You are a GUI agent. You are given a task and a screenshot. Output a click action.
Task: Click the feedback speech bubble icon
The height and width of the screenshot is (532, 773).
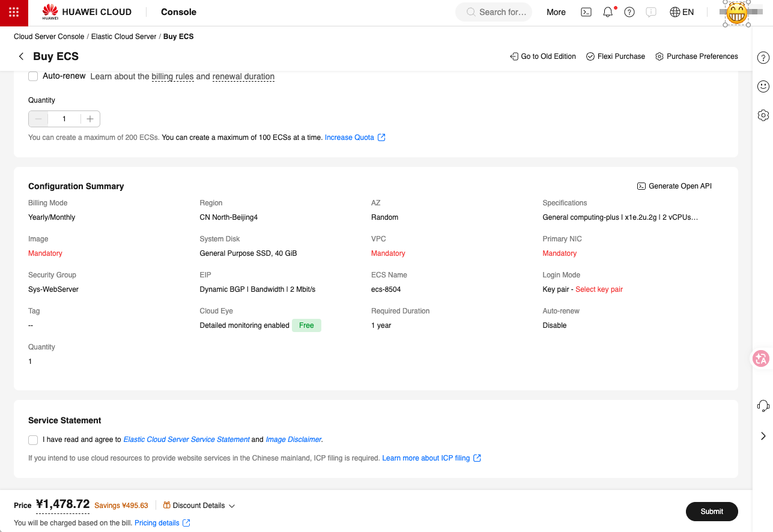(x=651, y=12)
